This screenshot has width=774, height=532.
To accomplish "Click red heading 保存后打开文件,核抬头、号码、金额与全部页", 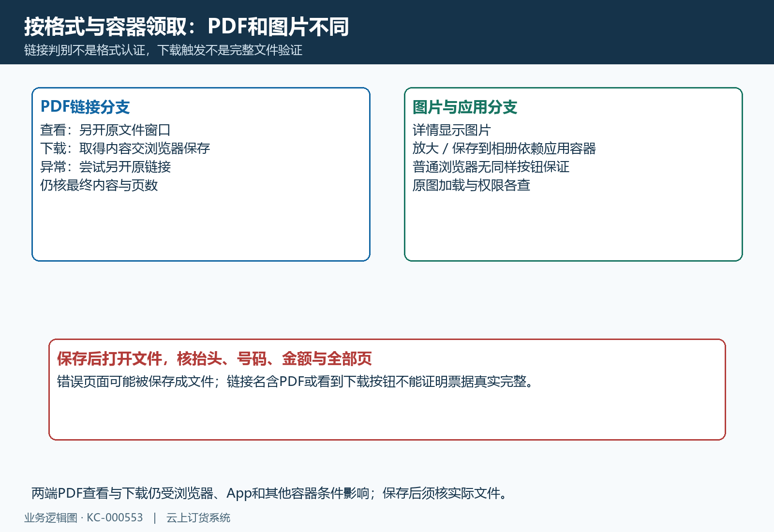I will (214, 358).
